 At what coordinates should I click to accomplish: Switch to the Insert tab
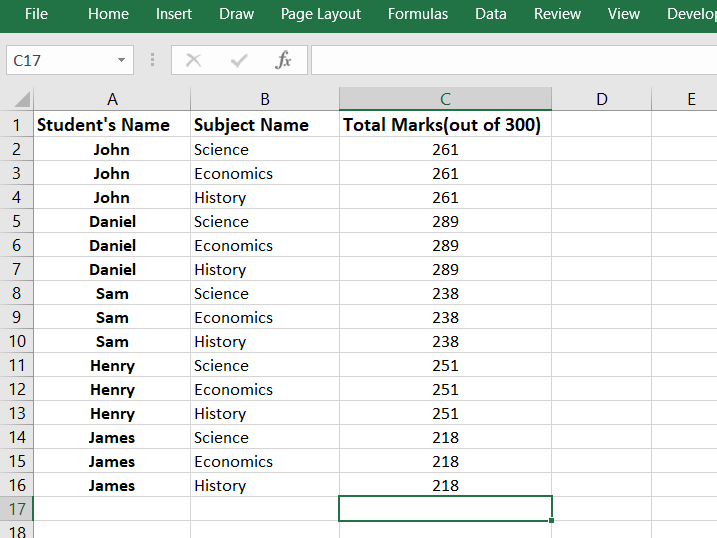[x=174, y=14]
